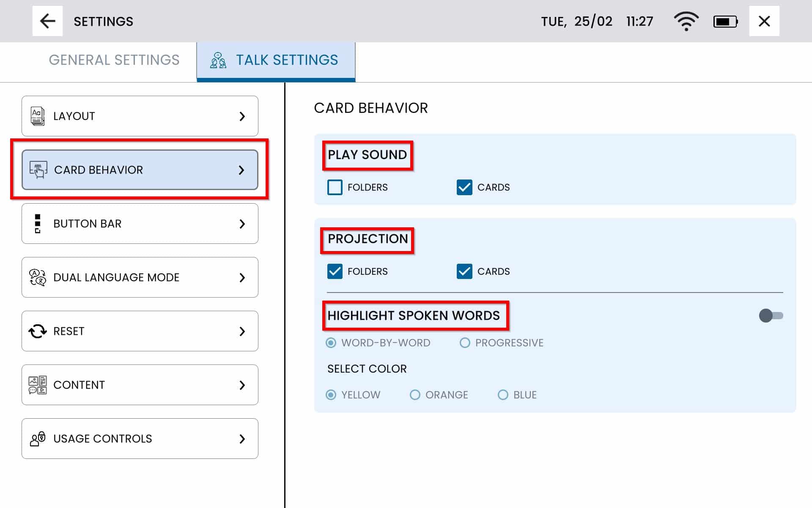Screen dimensions: 812x508
Task: Uncheck Projection Folders checkbox
Action: click(335, 271)
